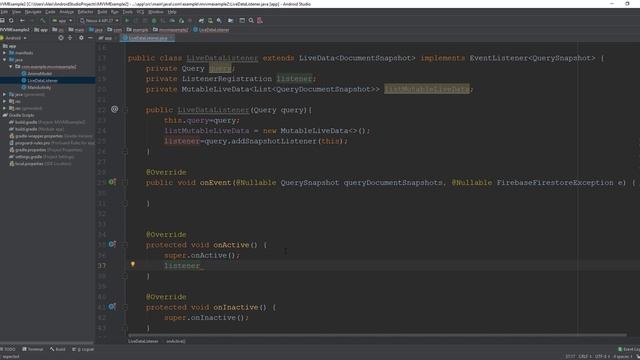The height and width of the screenshot is (360, 640).
Task: Select local.properties in project tree
Action: [40, 164]
